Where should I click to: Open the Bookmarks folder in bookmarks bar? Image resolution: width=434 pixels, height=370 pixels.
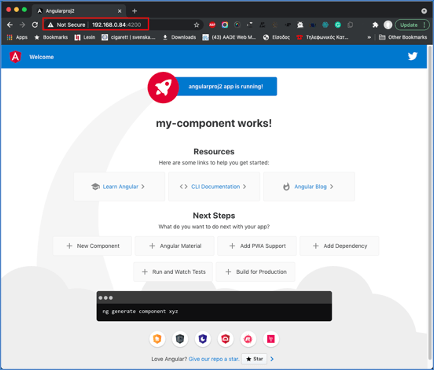point(51,37)
